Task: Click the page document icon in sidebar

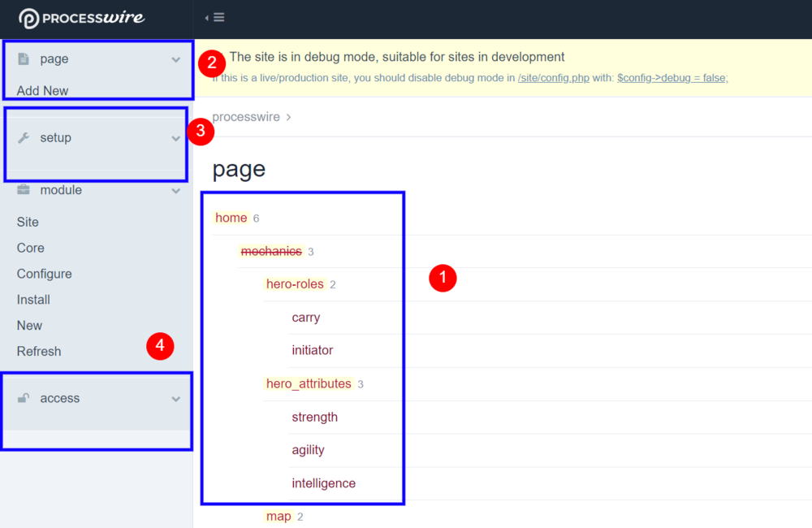Action: (x=24, y=59)
